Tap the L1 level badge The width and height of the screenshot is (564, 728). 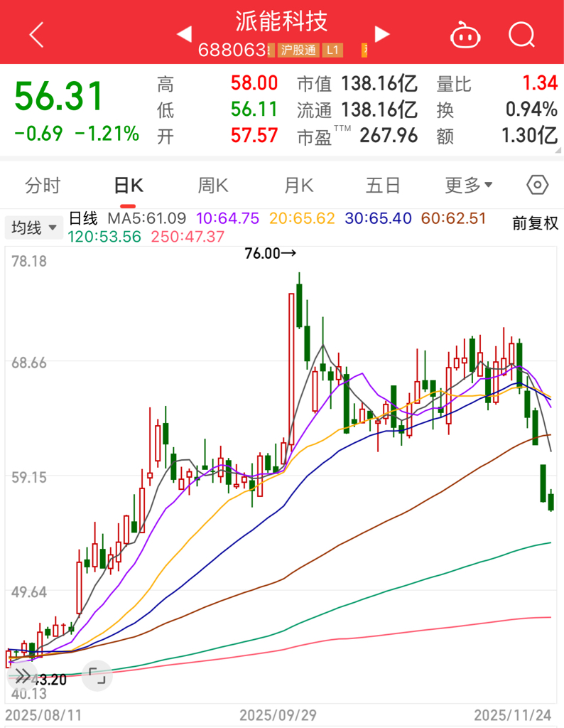click(332, 50)
